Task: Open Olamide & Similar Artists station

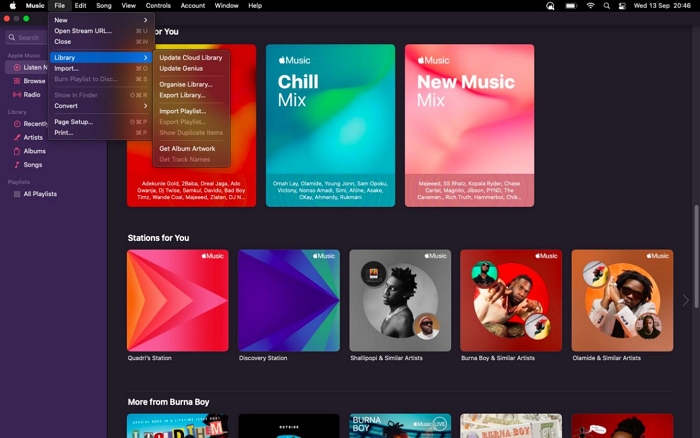Action: coord(622,300)
